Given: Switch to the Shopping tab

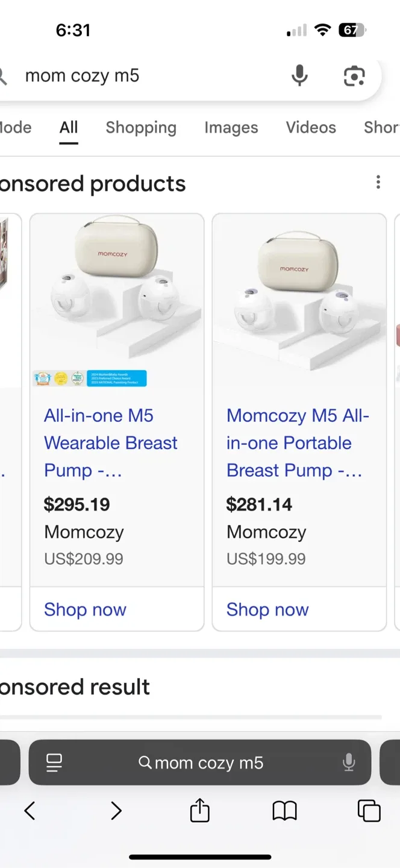Looking at the screenshot, I should tap(141, 127).
